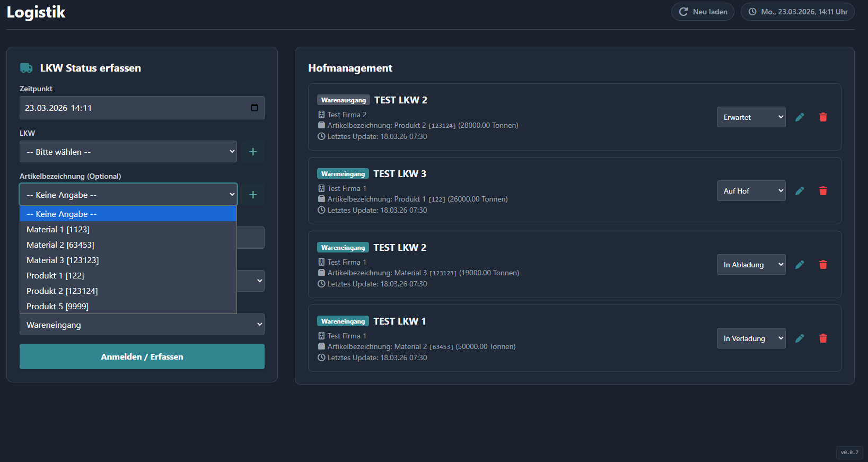This screenshot has height=462, width=868.
Task: Choose 'Produkt 5 [9999]' option
Action: click(x=57, y=307)
